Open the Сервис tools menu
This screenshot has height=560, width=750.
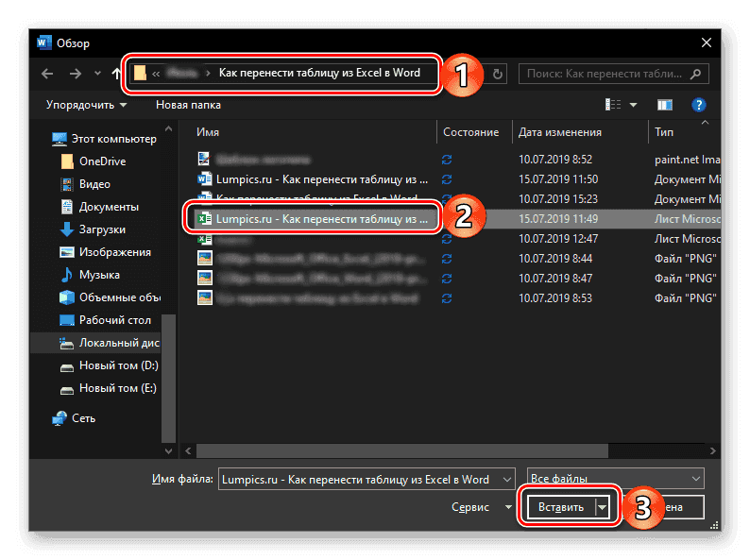481,507
